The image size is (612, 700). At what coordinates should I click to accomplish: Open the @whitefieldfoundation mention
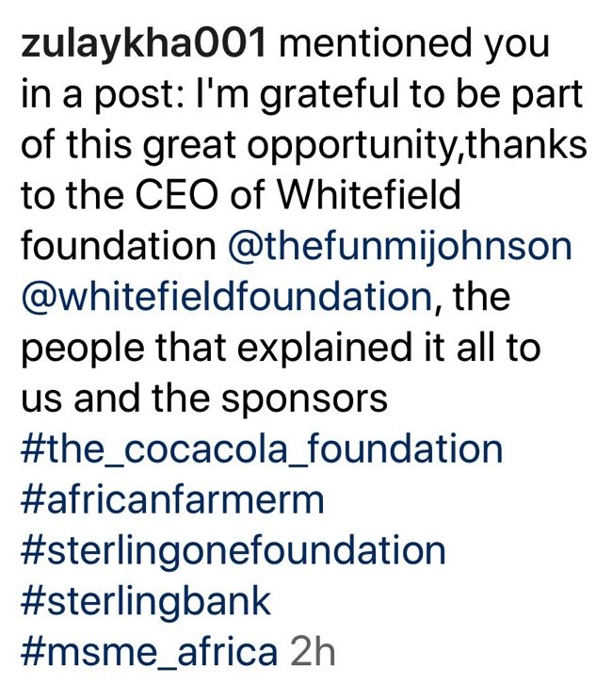click(227, 297)
